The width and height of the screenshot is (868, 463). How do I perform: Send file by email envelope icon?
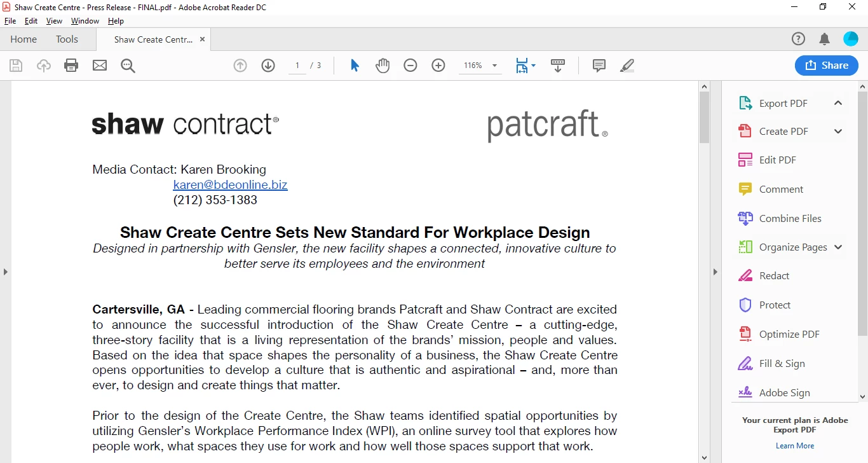pos(100,66)
